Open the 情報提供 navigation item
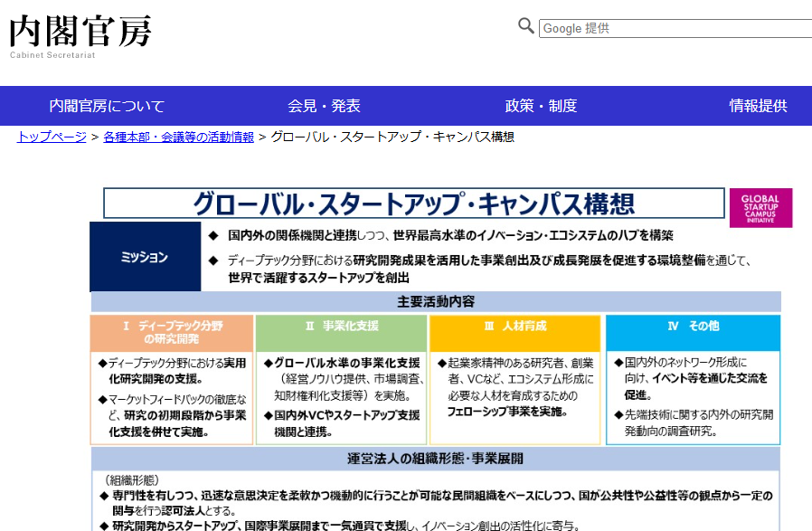 (x=758, y=106)
